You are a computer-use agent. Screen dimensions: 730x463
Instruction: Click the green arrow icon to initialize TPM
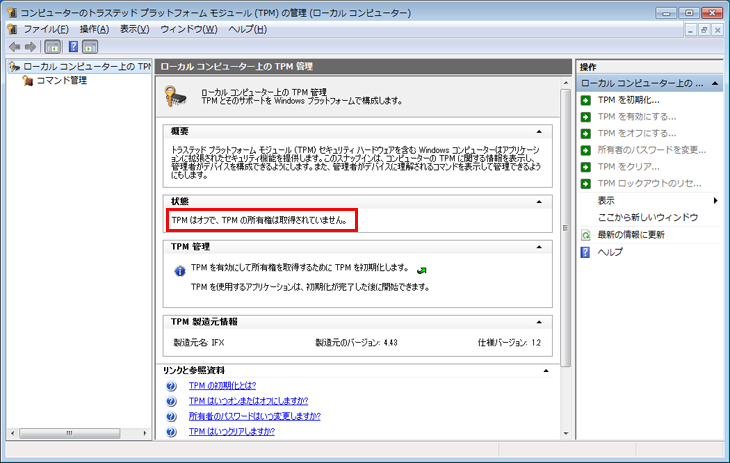pyautogui.click(x=422, y=270)
